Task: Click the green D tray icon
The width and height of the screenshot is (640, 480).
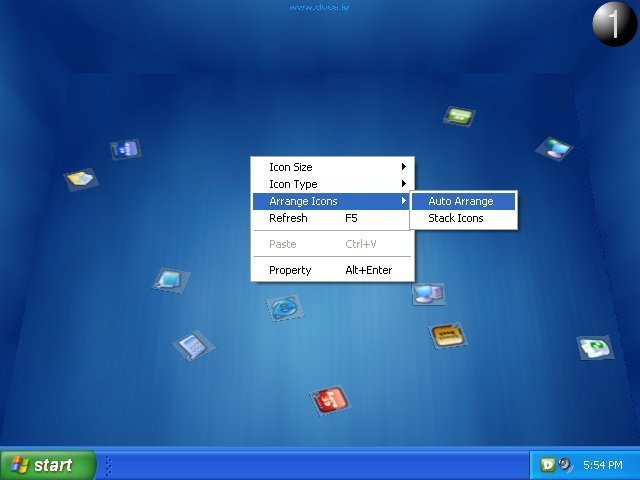Action: pyautogui.click(x=547, y=464)
